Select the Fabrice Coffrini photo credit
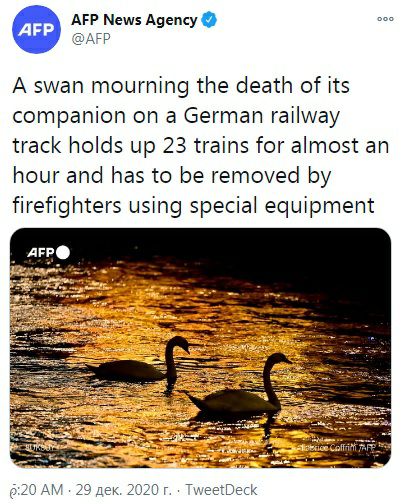The height and width of the screenshot is (504, 405). [338, 448]
